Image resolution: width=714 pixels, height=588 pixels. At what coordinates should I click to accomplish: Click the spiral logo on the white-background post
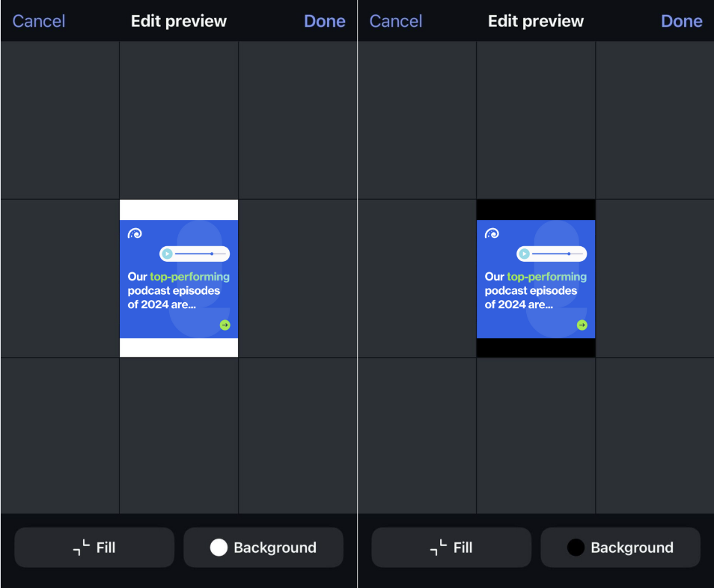(135, 233)
